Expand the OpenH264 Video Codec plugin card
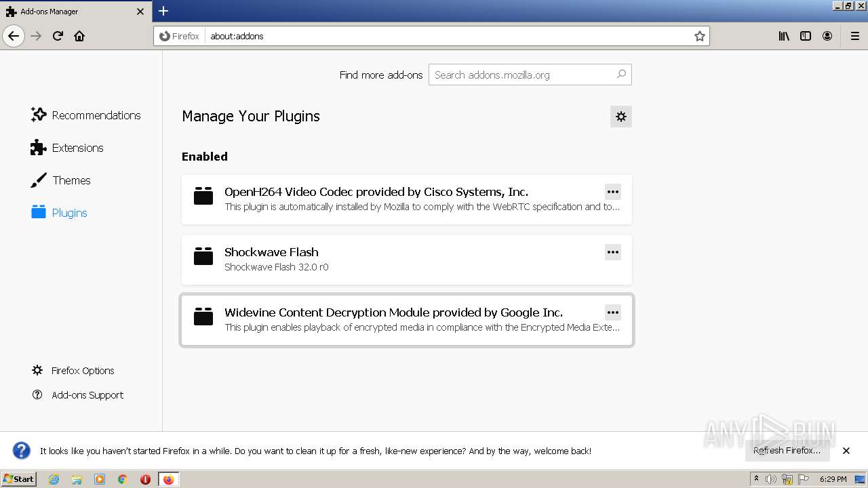Image resolution: width=868 pixels, height=488 pixels. click(x=407, y=199)
